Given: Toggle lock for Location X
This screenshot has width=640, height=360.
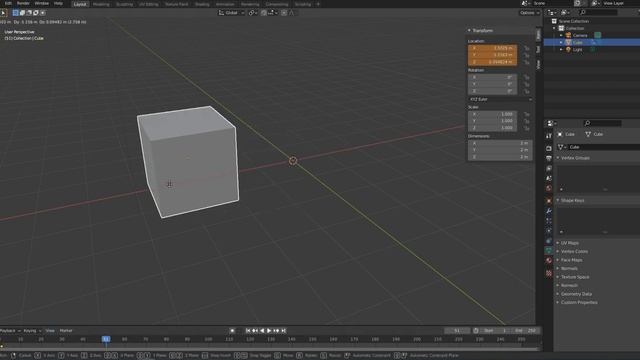Looking at the screenshot, I should (x=527, y=48).
